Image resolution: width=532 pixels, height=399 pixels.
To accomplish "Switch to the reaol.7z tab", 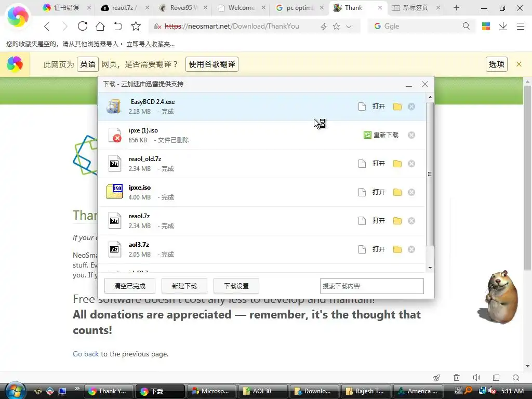I will (x=124, y=7).
